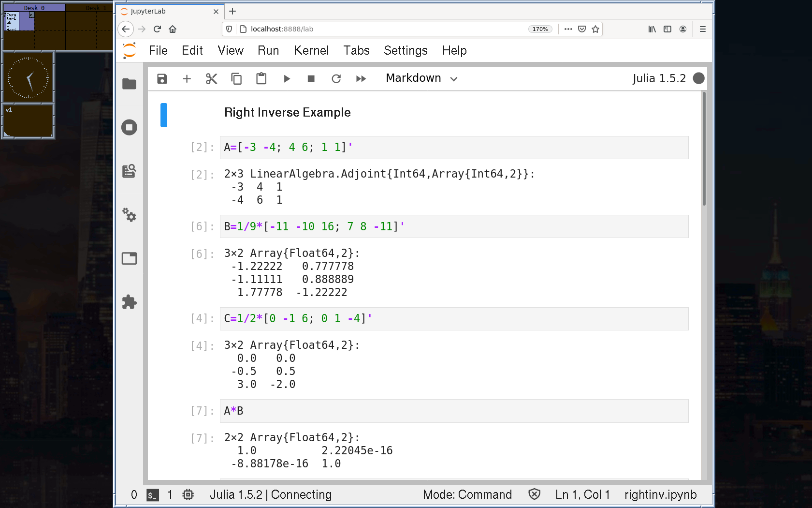Insert a new cell below with the plus icon
The image size is (812, 508).
[187, 79]
